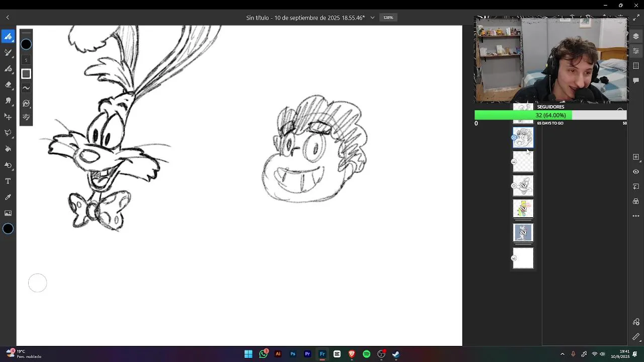The height and width of the screenshot is (362, 644).
Task: Select the blue background layer thumbnail
Action: click(x=523, y=232)
